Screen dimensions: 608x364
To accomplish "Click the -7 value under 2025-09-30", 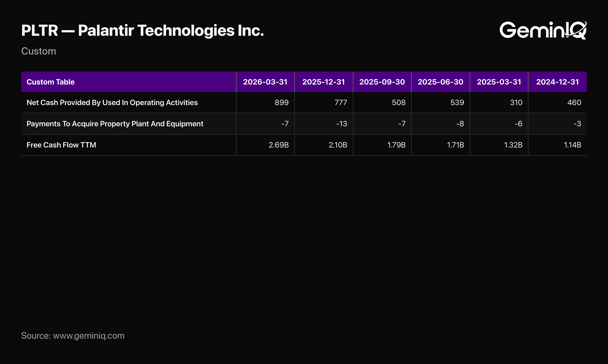I will [x=402, y=124].
